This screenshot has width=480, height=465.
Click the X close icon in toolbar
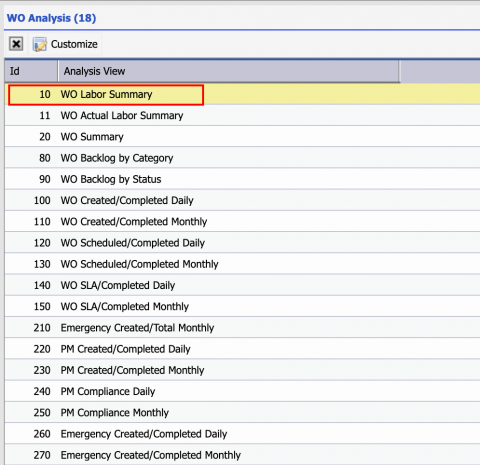(x=16, y=44)
